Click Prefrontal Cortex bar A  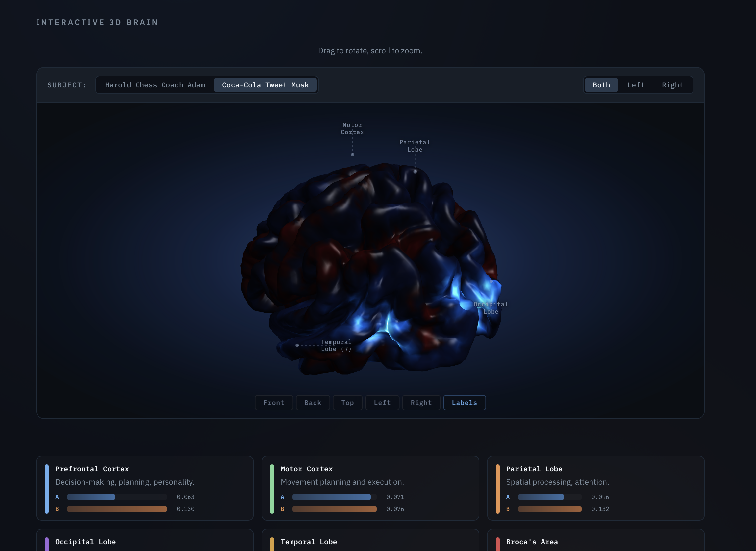[x=117, y=497]
